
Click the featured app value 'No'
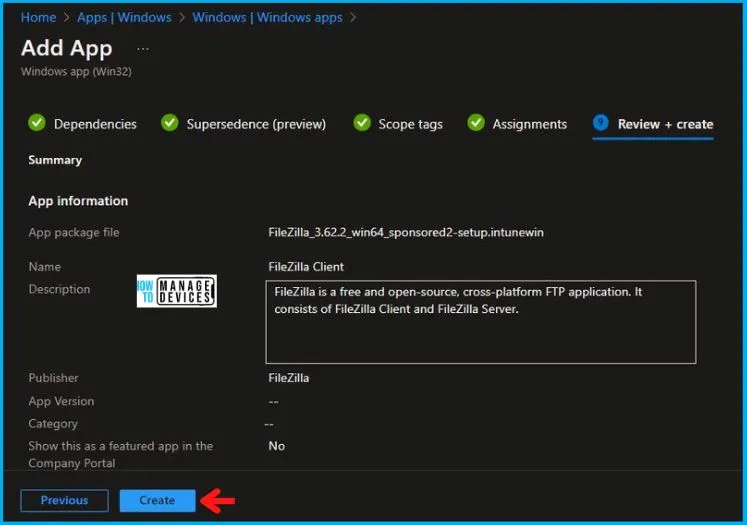[x=277, y=446]
